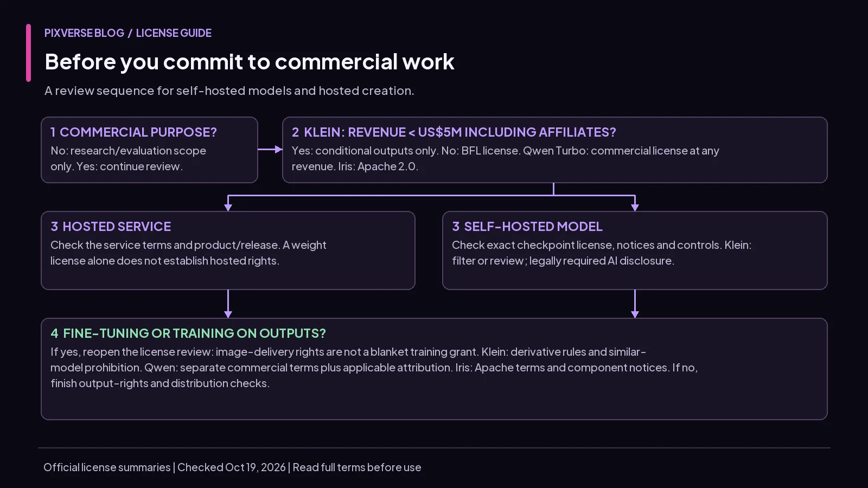Select the '4 FINE-TUNING OR TRAINING ON OUTPUTS?' heading
The width and height of the screenshot is (868, 488).
click(x=188, y=333)
